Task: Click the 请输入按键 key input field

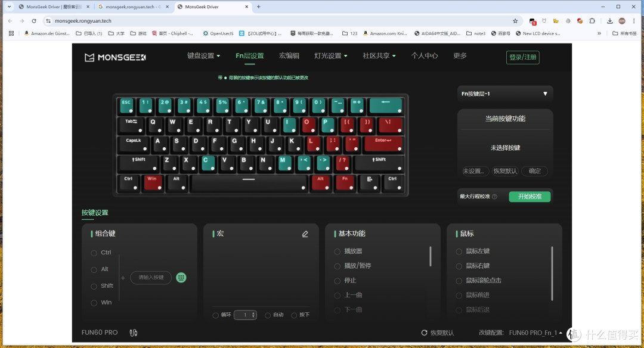Action: (151, 278)
